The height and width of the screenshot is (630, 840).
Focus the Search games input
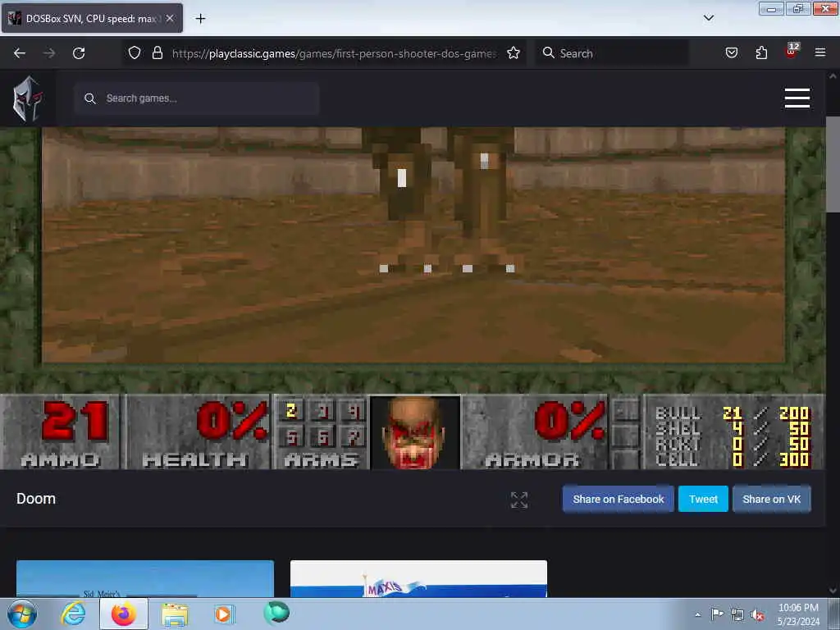pyautogui.click(x=197, y=98)
